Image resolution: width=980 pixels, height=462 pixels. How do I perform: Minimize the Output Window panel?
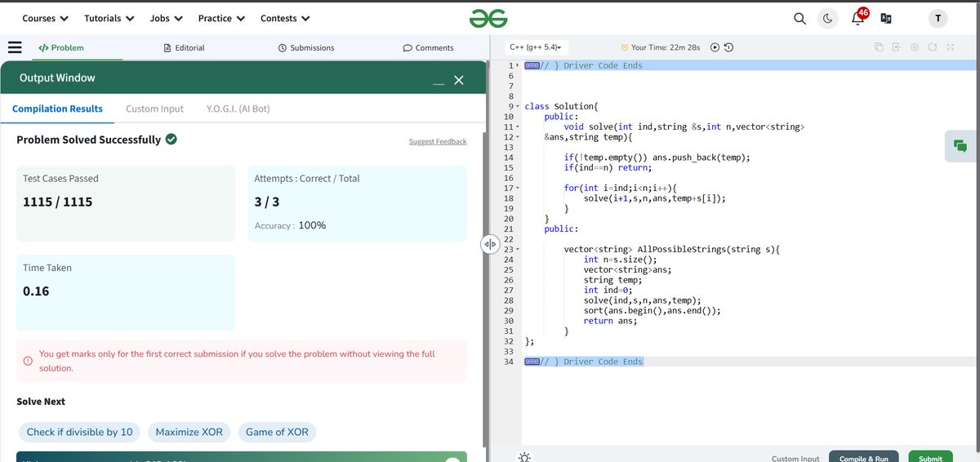(439, 82)
